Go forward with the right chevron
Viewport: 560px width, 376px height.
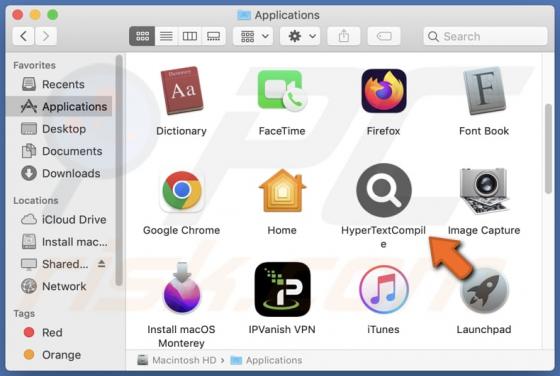(x=46, y=36)
